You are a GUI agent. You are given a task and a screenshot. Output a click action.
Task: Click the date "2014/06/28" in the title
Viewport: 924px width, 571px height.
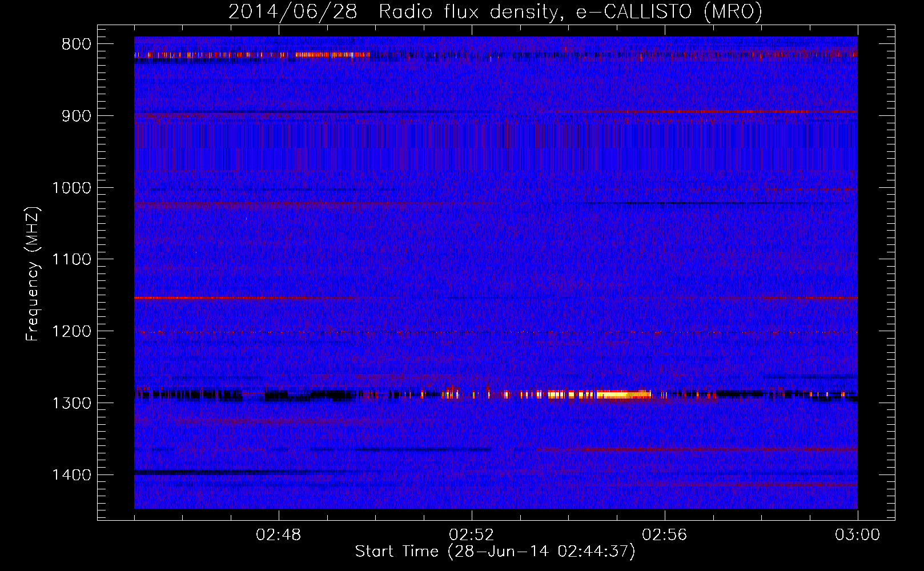point(293,11)
